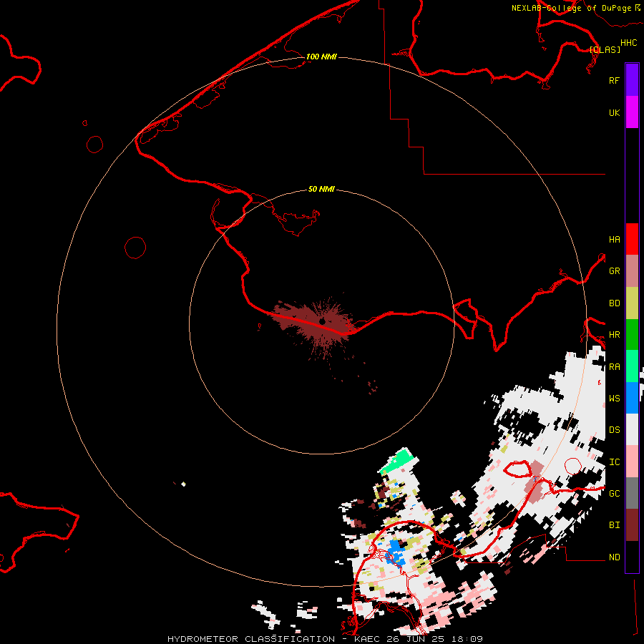644x644 pixels.
Task: Select the white DS legend swatch
Action: coord(632,429)
